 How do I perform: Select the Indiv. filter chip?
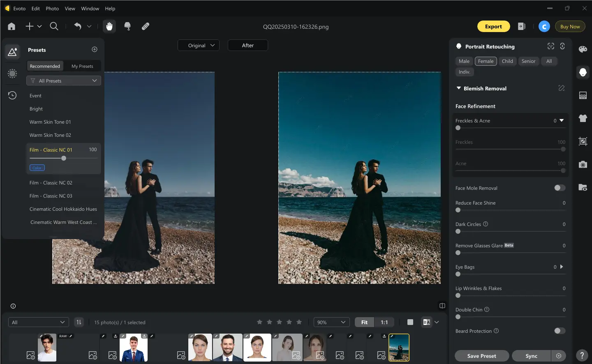(464, 72)
